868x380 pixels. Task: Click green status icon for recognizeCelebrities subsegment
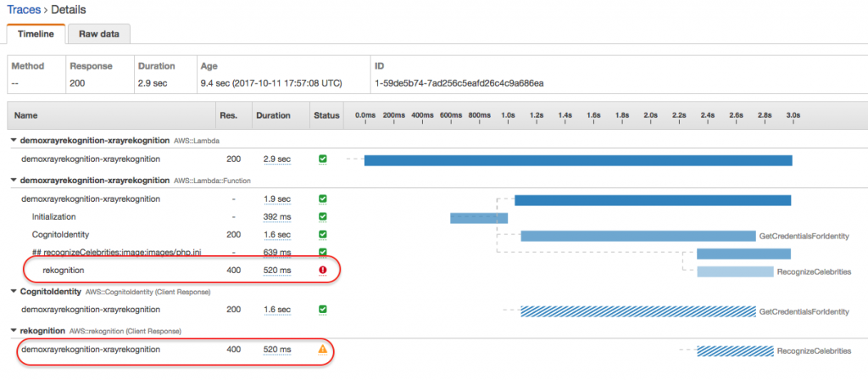pyautogui.click(x=323, y=253)
